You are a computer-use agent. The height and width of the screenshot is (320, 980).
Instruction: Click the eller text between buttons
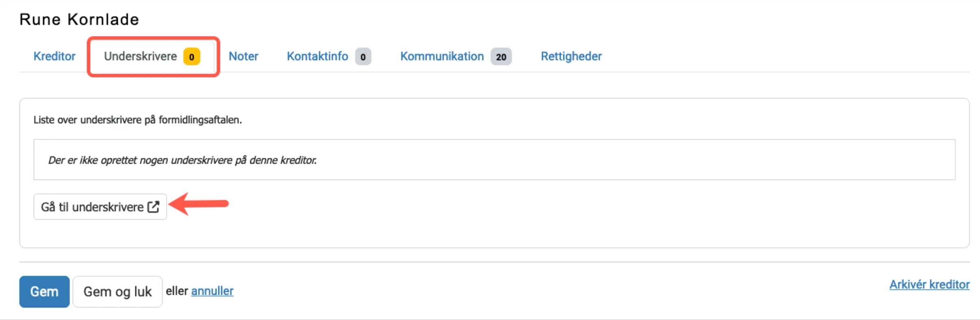tap(178, 291)
